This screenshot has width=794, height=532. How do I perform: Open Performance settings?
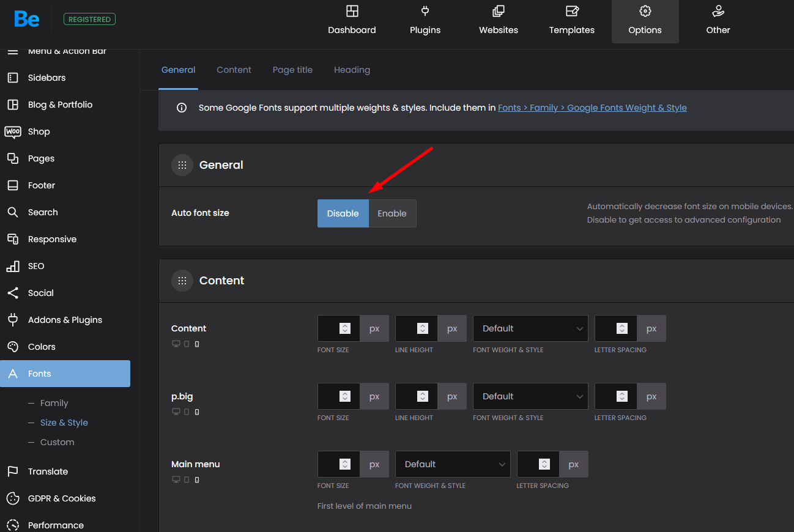click(x=65, y=524)
